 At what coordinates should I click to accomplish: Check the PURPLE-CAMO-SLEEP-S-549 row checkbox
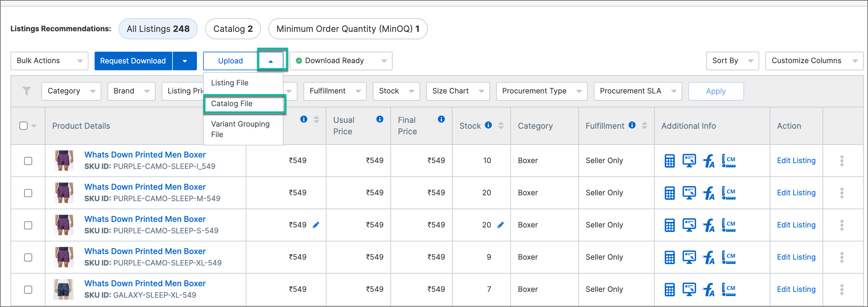(28, 225)
